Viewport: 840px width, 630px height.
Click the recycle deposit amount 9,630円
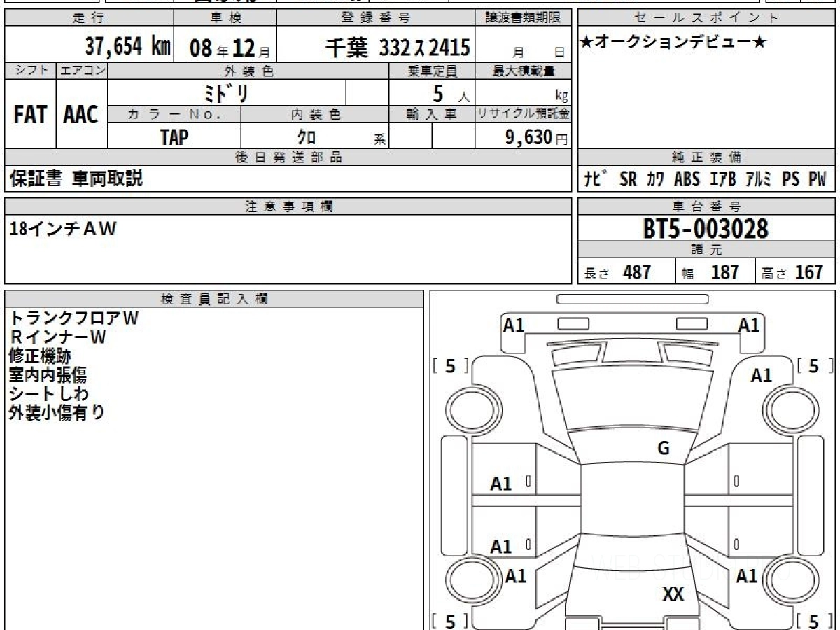click(x=536, y=138)
